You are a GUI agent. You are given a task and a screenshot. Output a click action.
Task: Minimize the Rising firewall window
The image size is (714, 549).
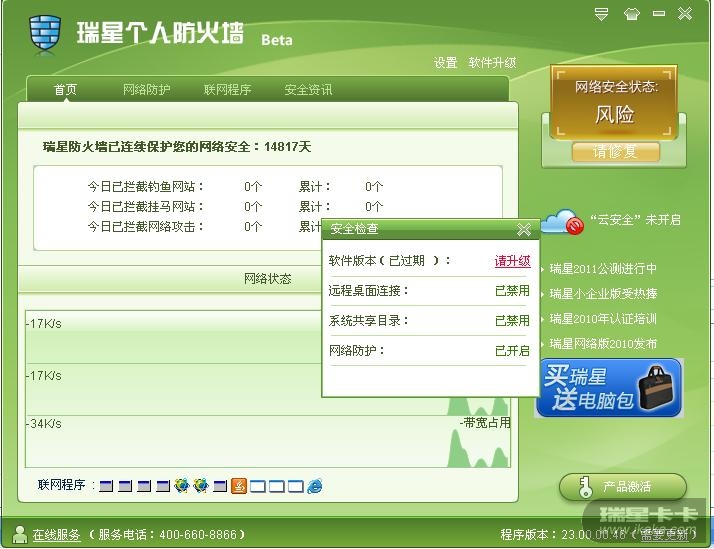point(658,14)
